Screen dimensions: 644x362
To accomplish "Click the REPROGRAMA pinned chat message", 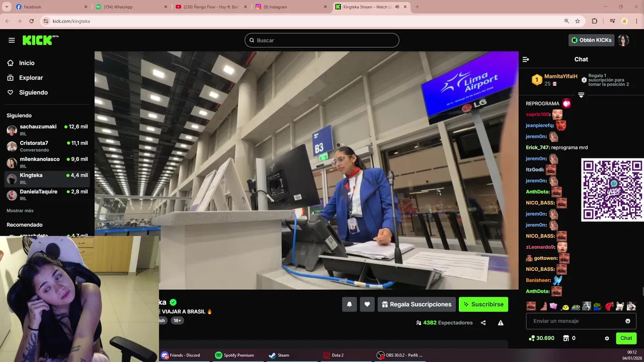I will [x=548, y=104].
